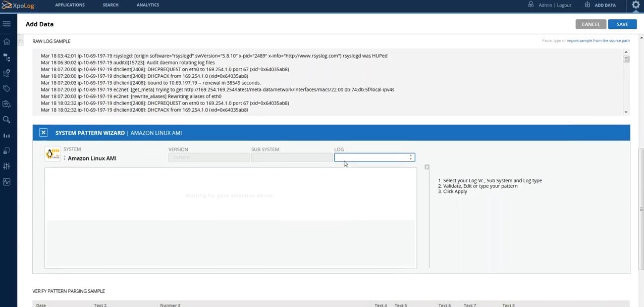The image size is (644, 307).
Task: Click the 'Number 3' column header
Action: (170, 305)
